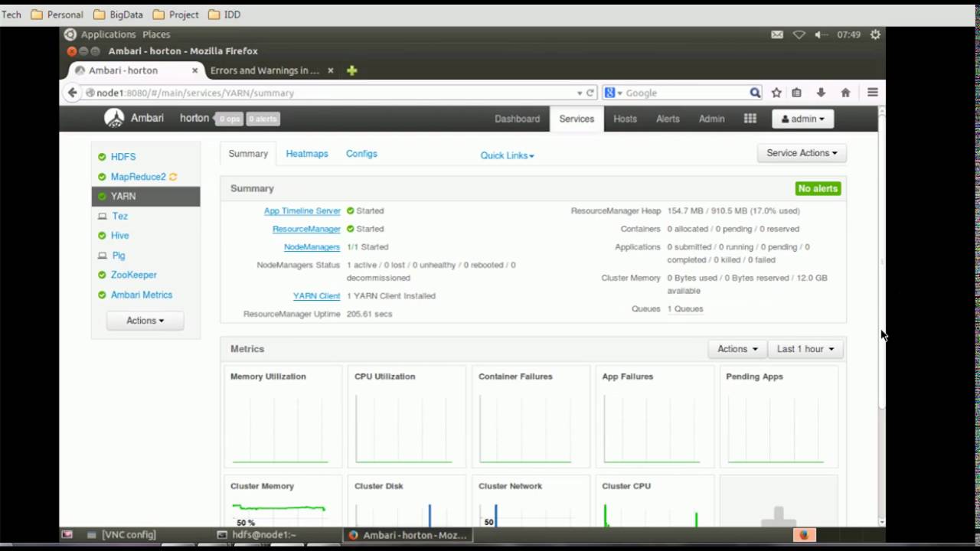This screenshot has width=980, height=551.
Task: Open the Dashboard navbar item
Action: click(517, 119)
